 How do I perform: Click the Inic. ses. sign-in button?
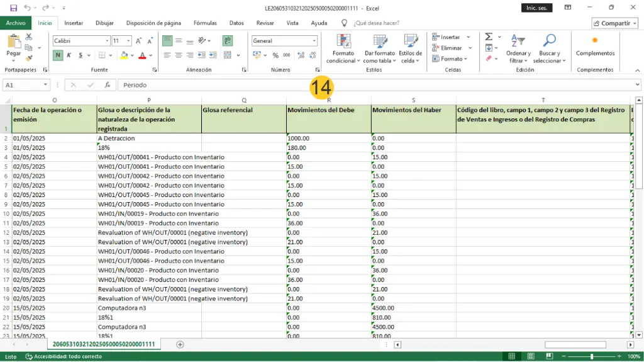pos(537,8)
